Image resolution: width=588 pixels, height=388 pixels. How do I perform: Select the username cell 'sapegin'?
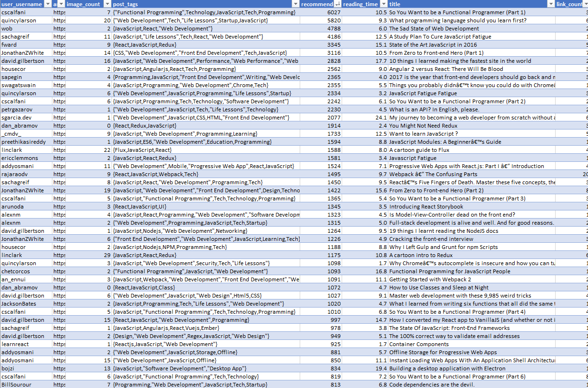(x=11, y=77)
